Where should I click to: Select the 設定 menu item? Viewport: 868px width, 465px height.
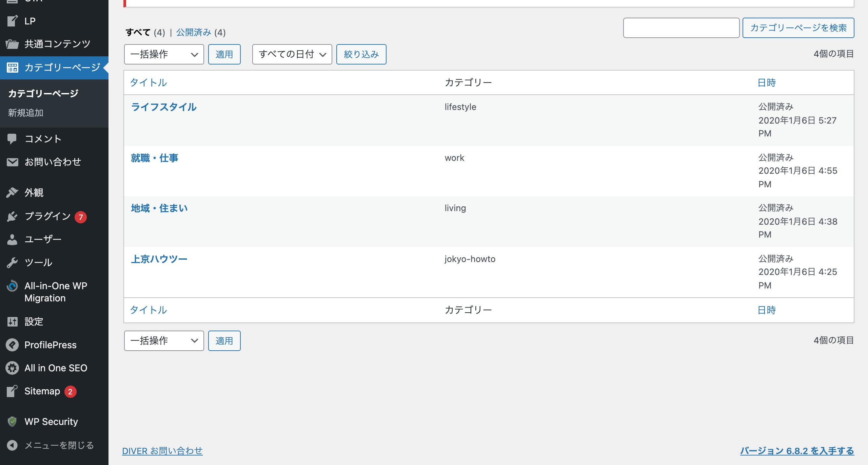[34, 321]
